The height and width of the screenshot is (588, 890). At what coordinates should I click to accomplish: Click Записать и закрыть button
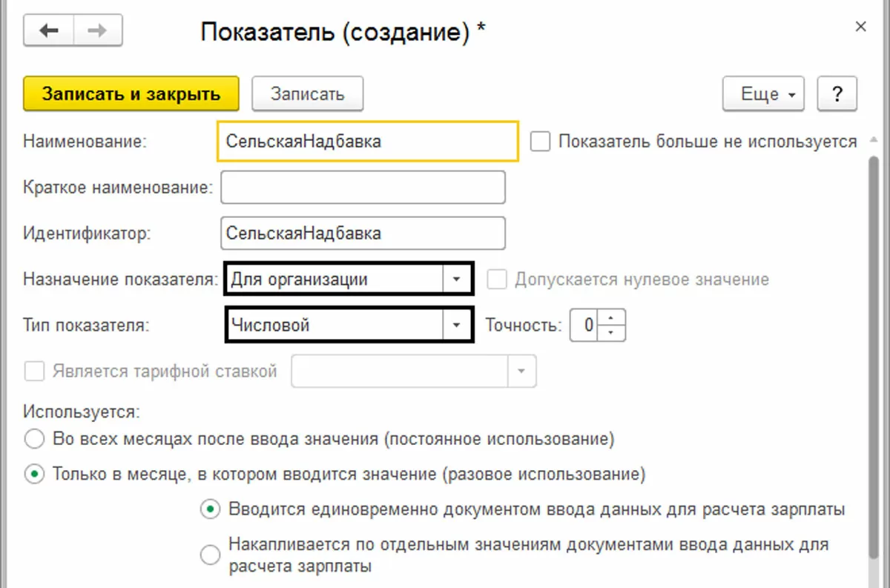click(131, 94)
